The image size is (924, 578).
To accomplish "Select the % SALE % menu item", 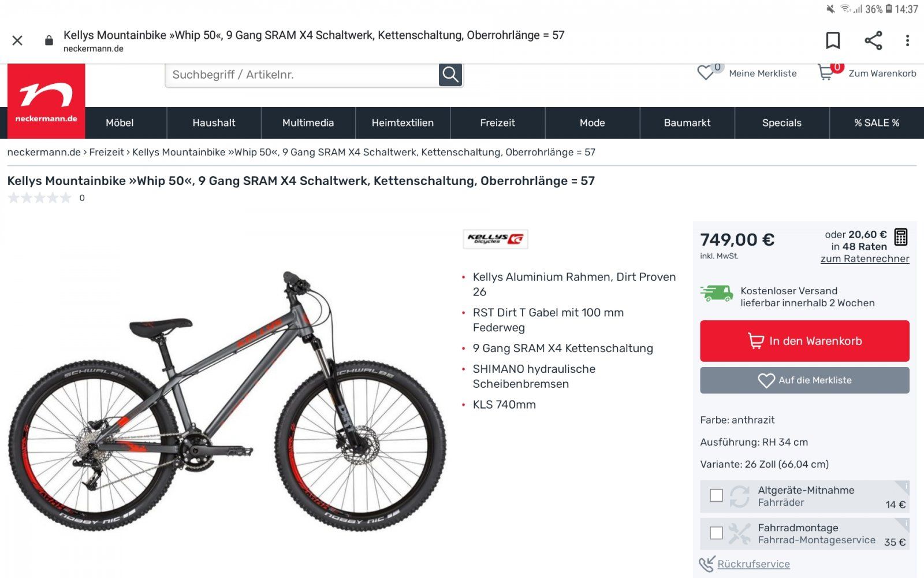I will click(x=877, y=123).
